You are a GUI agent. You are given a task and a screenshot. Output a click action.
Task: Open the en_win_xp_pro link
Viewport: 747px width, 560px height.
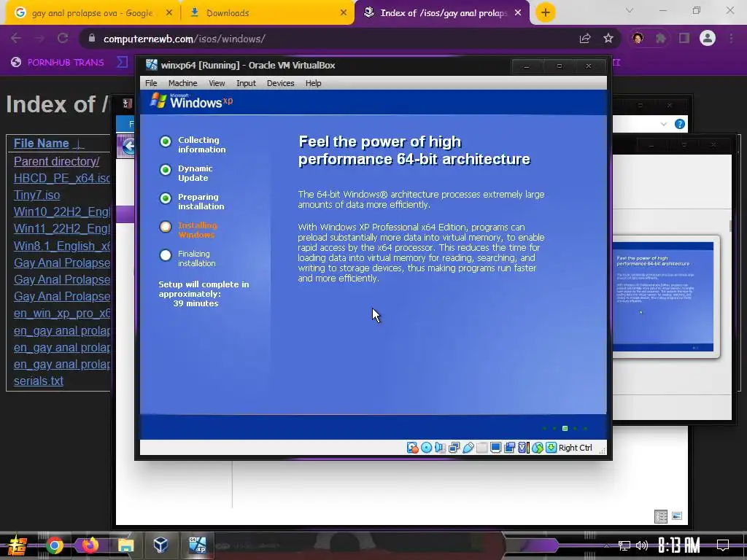[x=62, y=314]
